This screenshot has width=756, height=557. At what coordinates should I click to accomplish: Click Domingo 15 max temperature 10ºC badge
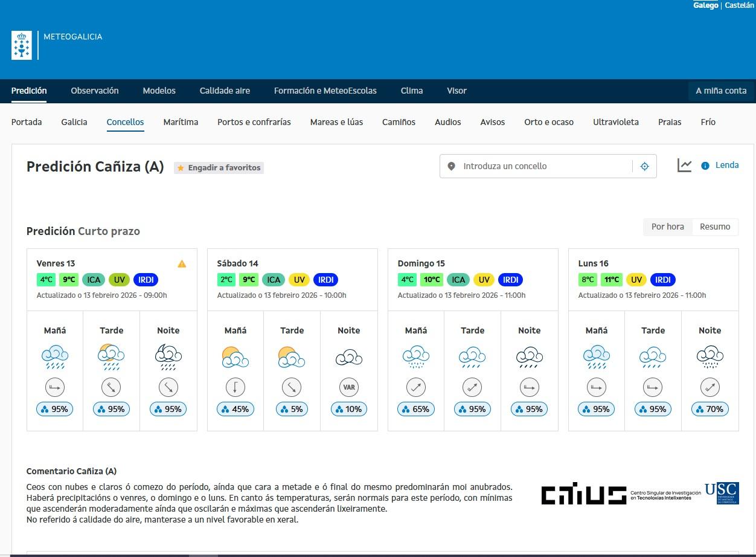(x=432, y=280)
